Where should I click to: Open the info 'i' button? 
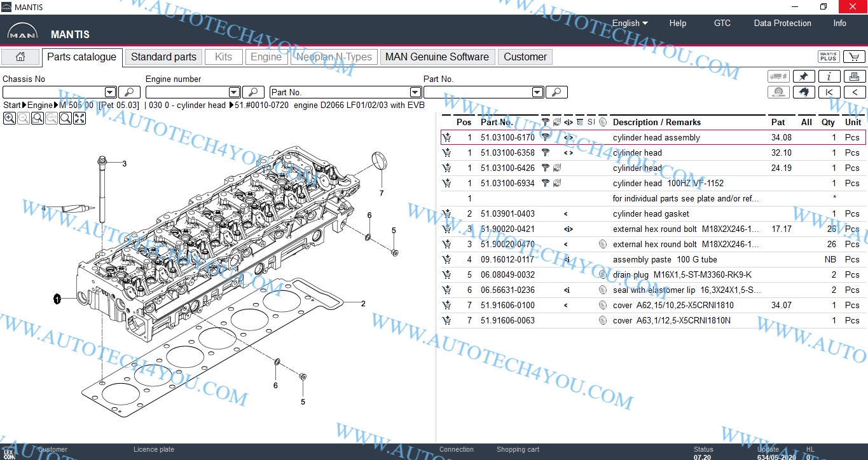829,76
